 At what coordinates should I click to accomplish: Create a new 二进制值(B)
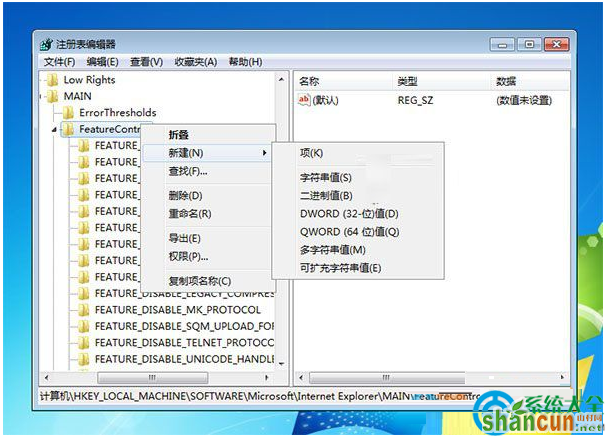point(358,196)
